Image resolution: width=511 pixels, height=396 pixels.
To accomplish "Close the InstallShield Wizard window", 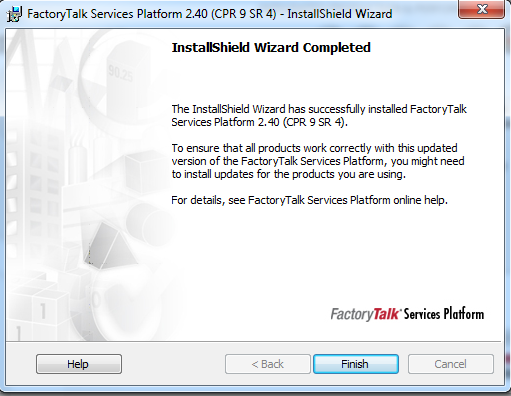I will [482, 9].
